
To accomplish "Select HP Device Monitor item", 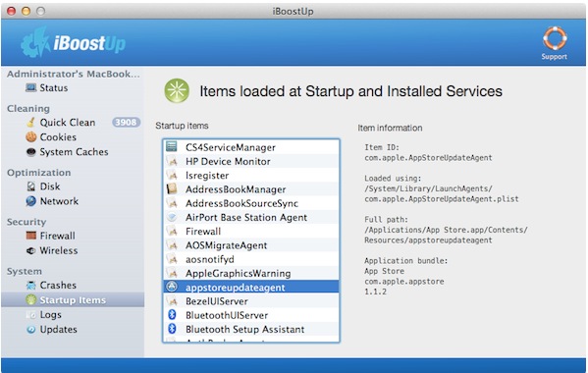I will point(251,161).
